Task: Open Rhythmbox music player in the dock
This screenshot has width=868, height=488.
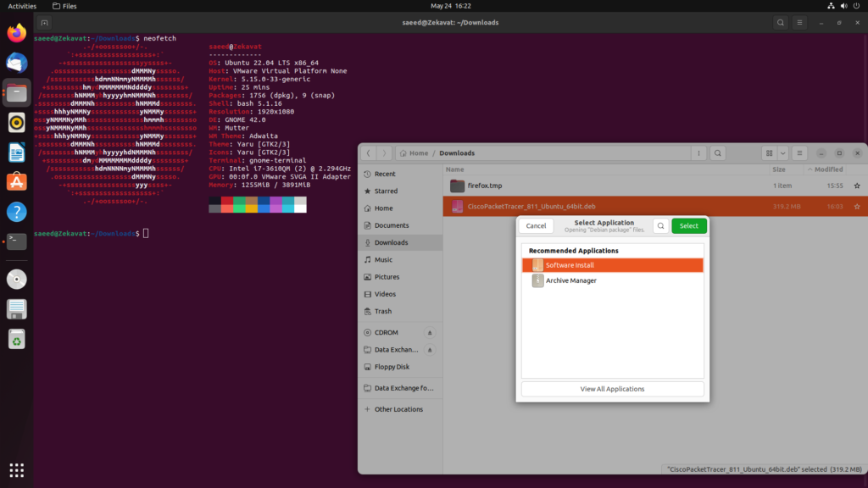Action: tap(17, 122)
